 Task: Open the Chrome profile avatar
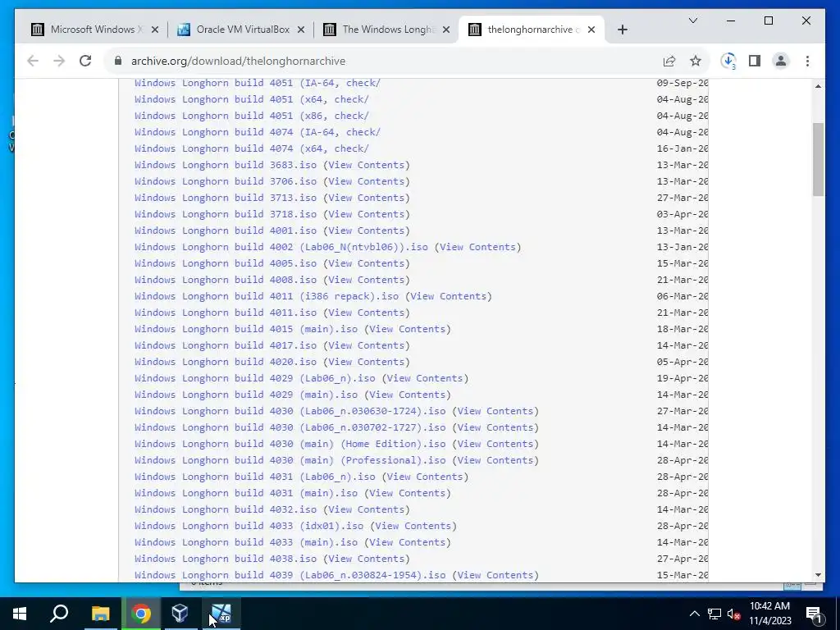point(781,61)
